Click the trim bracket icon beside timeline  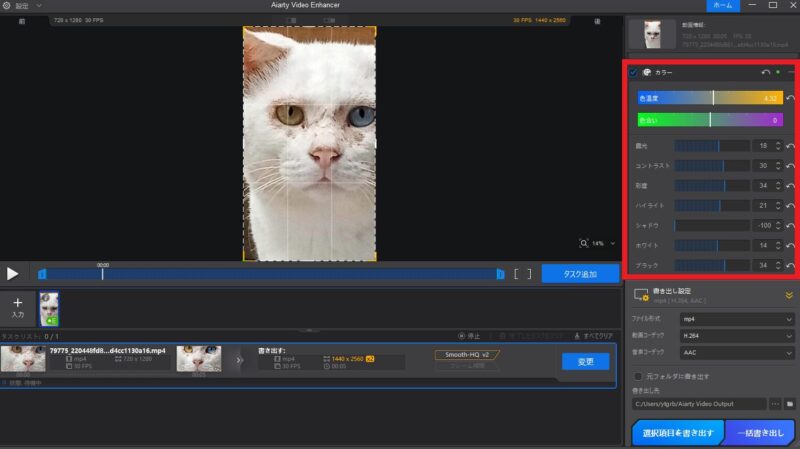coord(522,273)
